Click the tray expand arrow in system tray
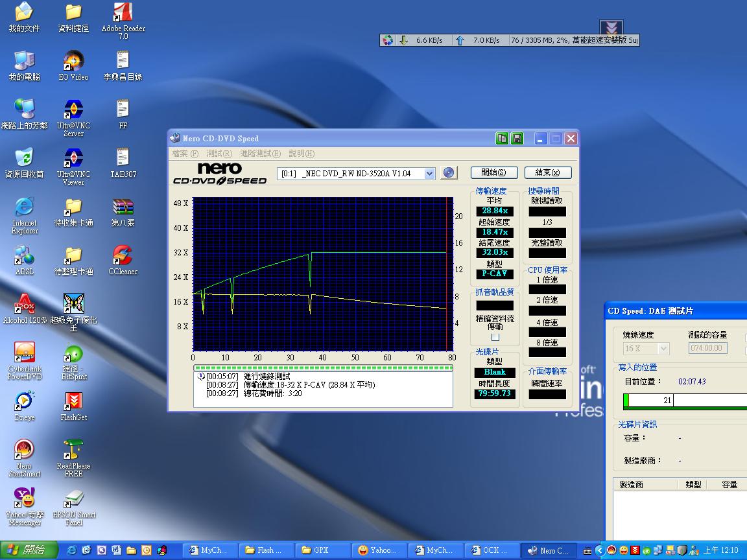Screen dimensions: 747x560 599,550
